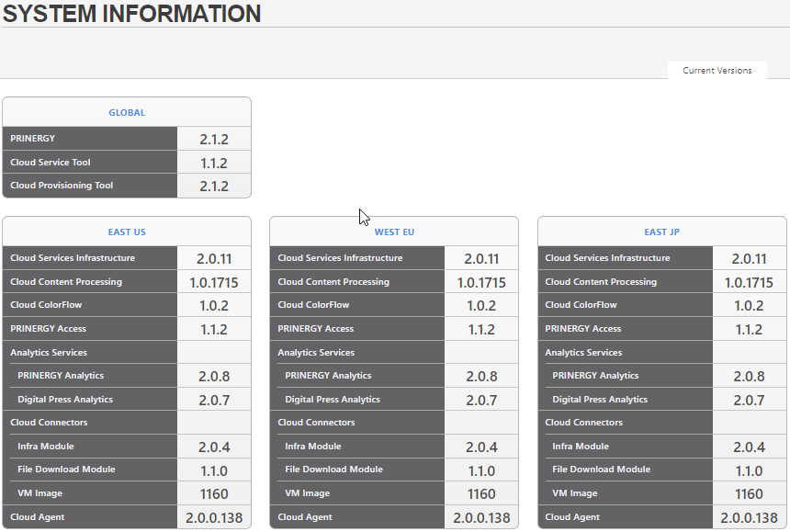
Task: Click Analytics Services row in WEST EU
Action: tap(394, 353)
